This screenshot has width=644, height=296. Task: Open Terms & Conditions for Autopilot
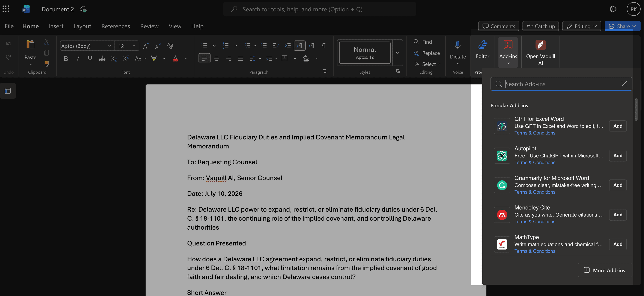pos(535,162)
